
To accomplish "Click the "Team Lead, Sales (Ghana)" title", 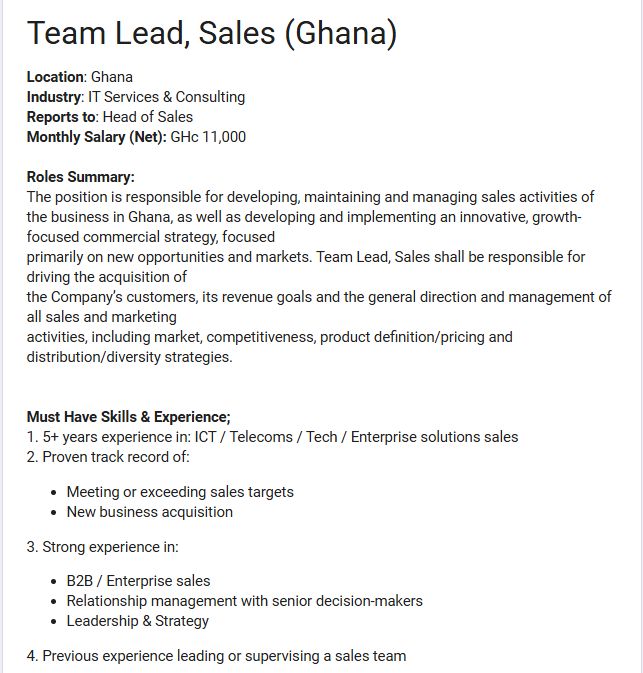I will 211,34.
